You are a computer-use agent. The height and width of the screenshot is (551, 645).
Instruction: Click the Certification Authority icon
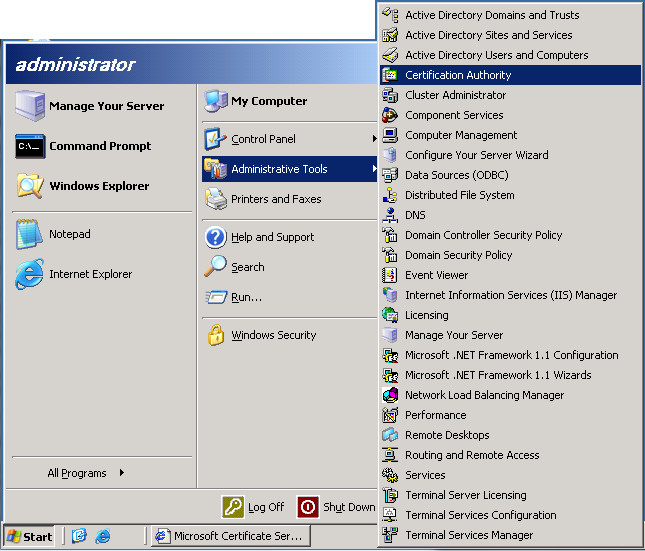pos(390,75)
